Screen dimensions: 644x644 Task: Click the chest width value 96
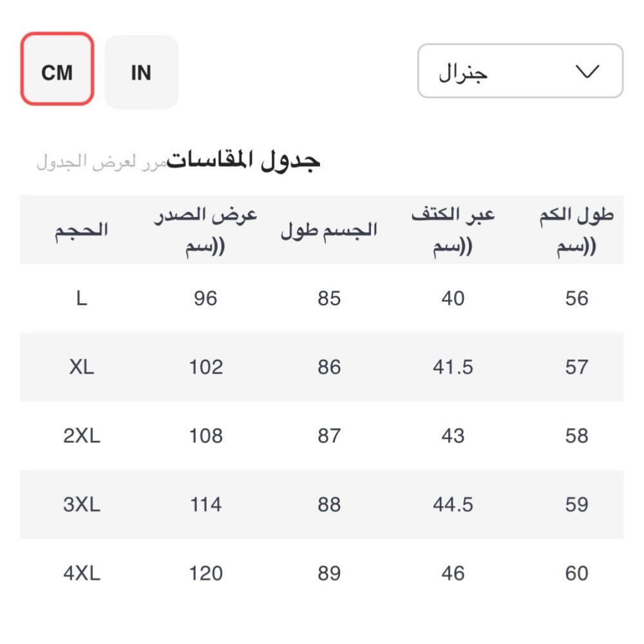click(x=205, y=299)
